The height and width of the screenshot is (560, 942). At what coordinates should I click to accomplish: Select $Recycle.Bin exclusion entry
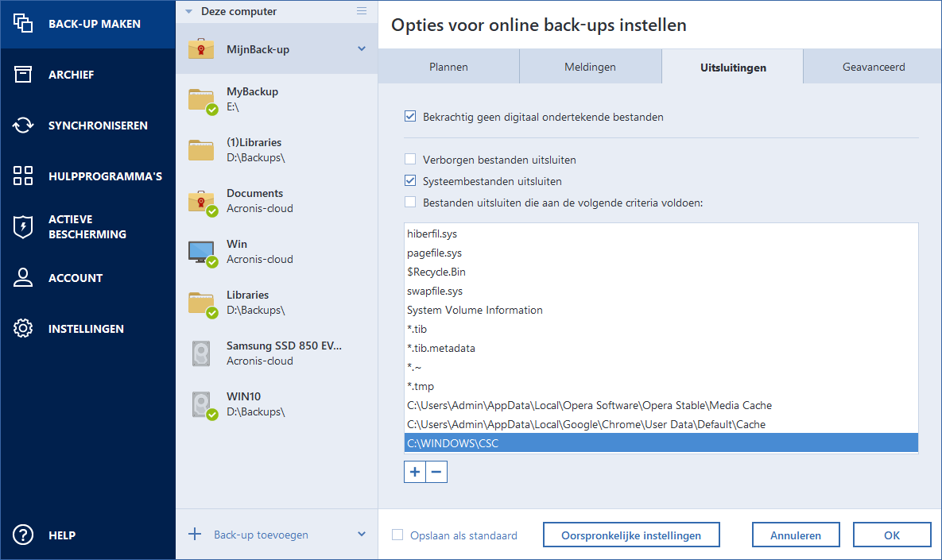point(661,272)
